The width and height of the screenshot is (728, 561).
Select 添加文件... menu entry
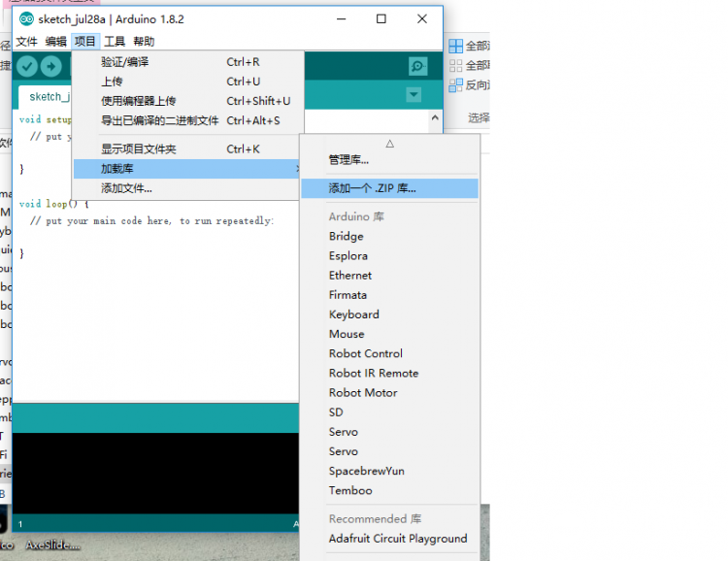coord(188,188)
